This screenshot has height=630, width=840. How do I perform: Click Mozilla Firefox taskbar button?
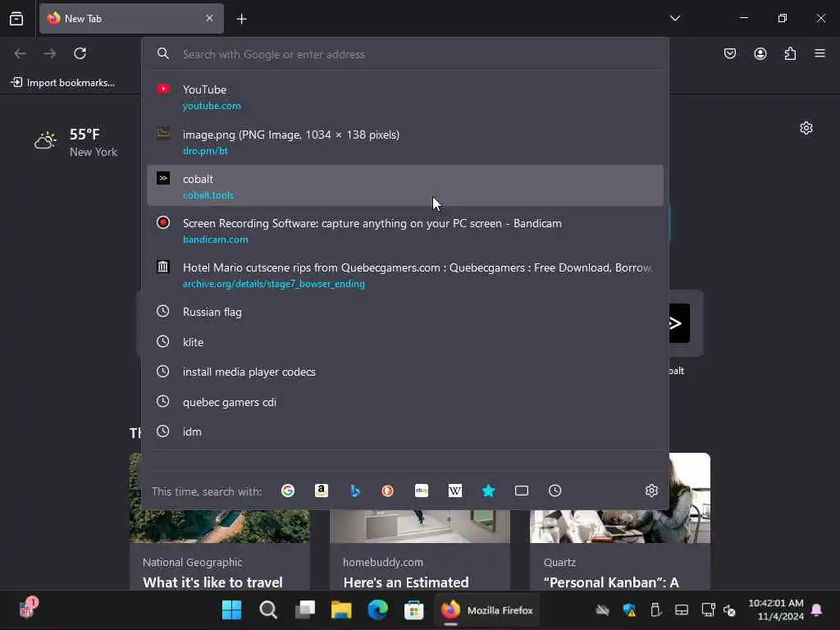[486, 609]
